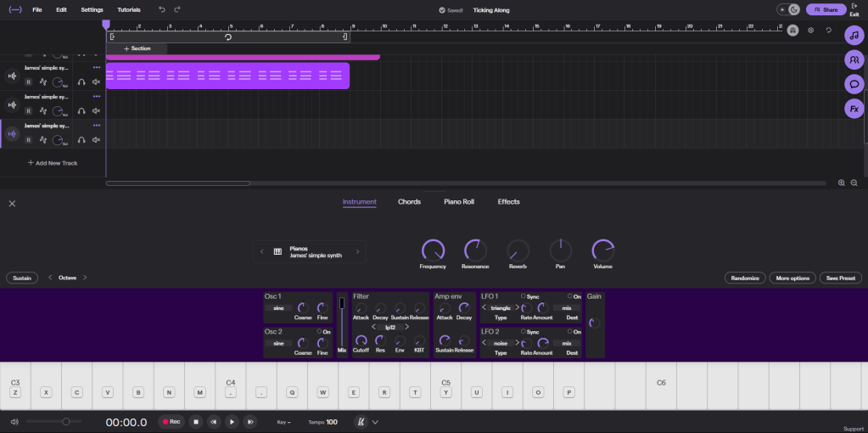868x433 pixels.
Task: Select next filter type after lp12
Action: 406,326
